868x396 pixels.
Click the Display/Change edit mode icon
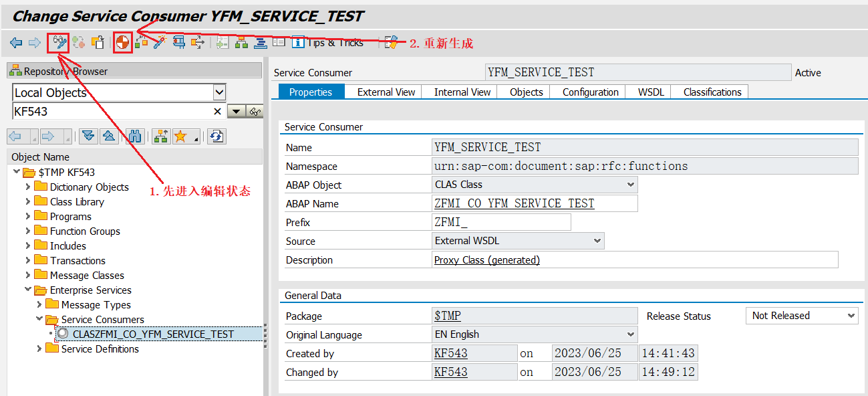pos(59,43)
